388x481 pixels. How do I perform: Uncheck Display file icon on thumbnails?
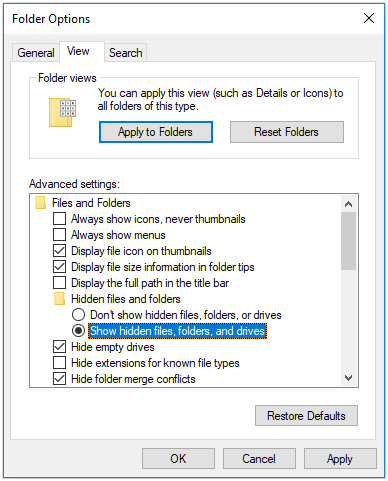pos(59,251)
